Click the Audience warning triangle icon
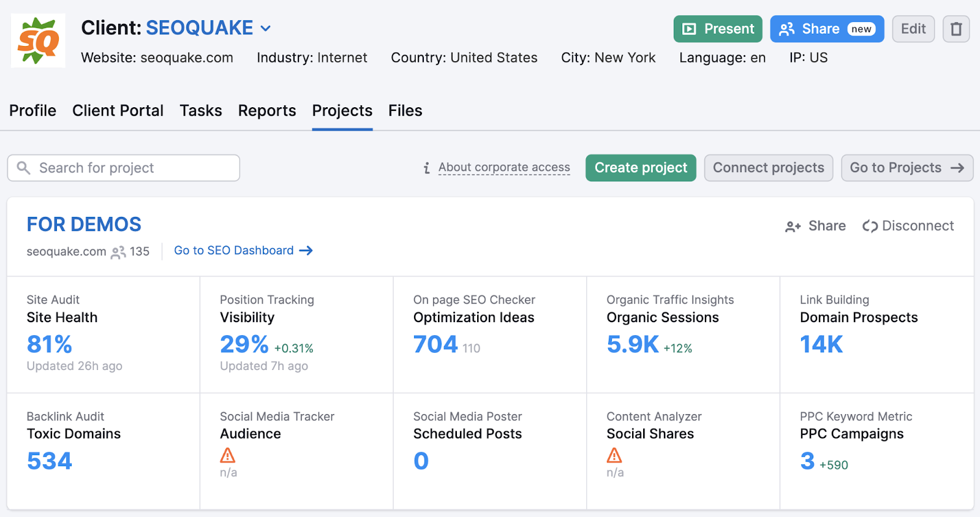The width and height of the screenshot is (980, 517). point(228,455)
